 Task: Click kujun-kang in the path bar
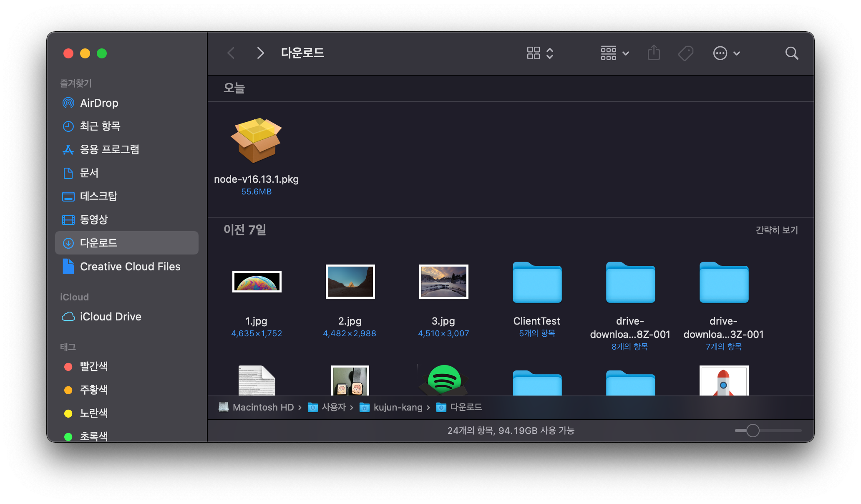point(398,407)
